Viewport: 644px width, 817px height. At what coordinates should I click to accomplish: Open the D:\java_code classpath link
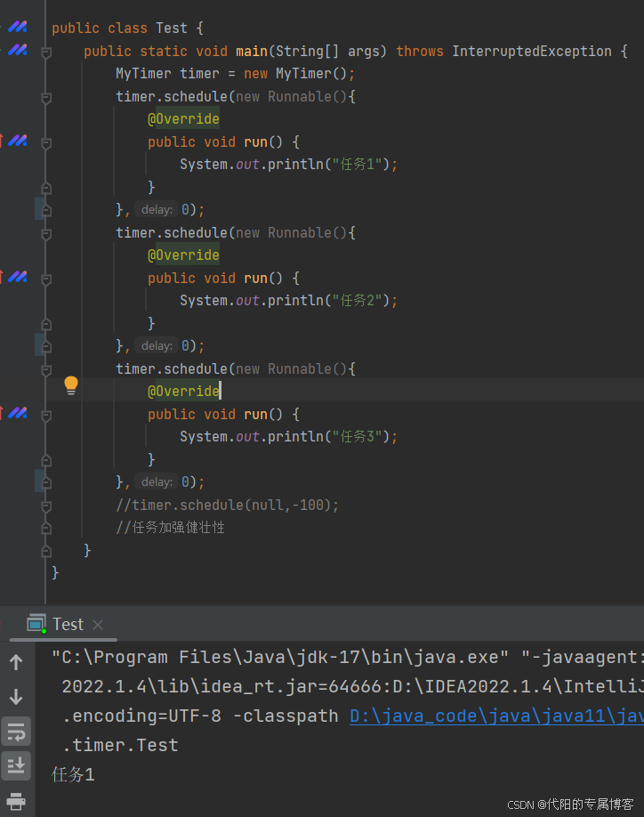[496, 716]
